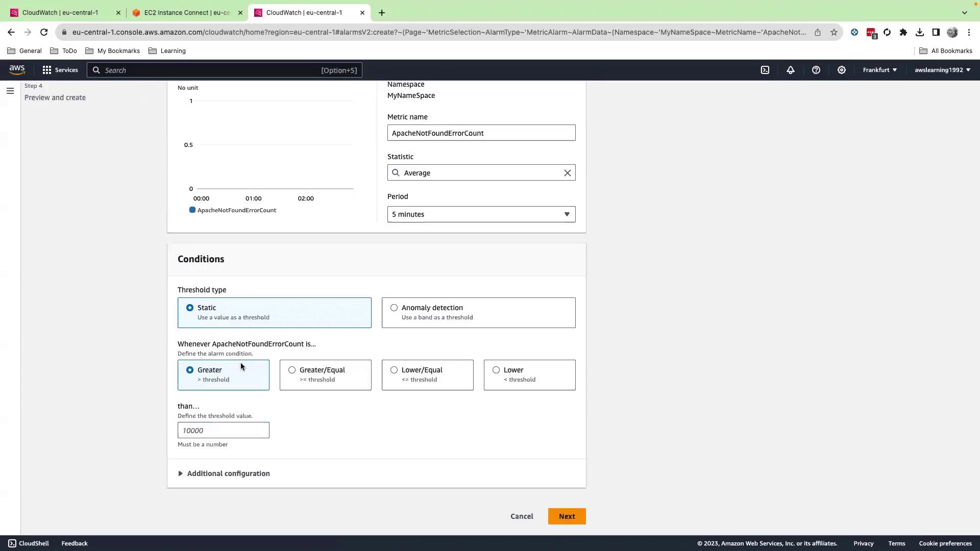Open the browser extensions puzzle icon
The image size is (980, 551).
click(903, 32)
